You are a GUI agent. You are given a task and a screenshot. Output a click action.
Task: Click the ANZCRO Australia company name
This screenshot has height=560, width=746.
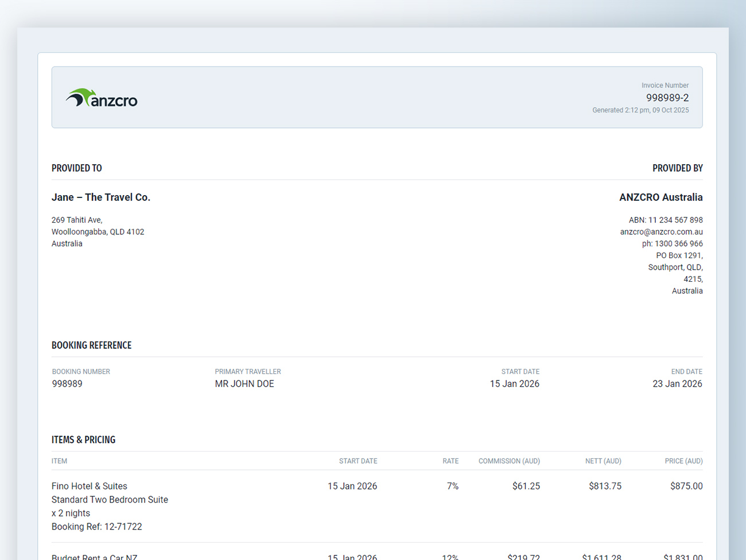coord(660,197)
